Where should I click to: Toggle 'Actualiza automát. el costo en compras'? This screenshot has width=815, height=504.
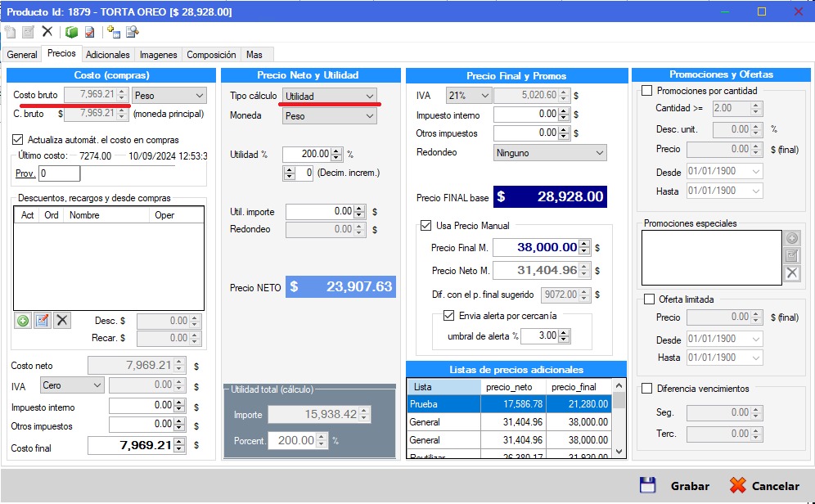(19, 140)
